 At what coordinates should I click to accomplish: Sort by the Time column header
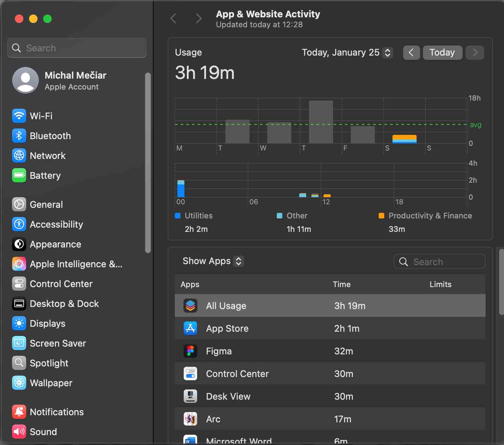tap(342, 284)
